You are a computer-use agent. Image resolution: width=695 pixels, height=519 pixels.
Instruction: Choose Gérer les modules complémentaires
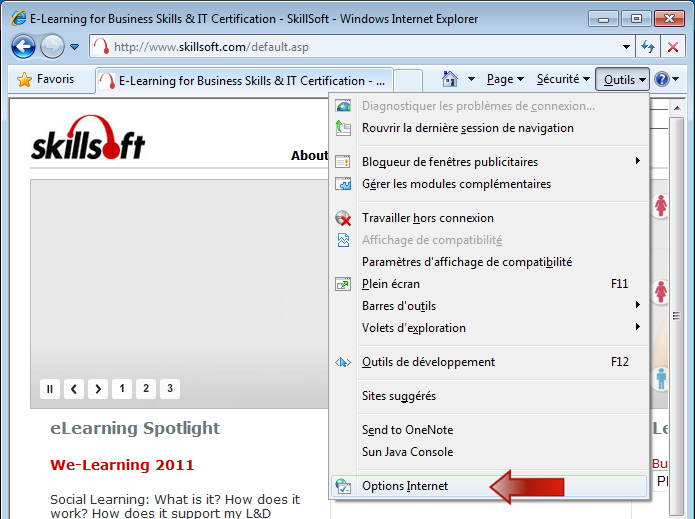(x=490, y=184)
